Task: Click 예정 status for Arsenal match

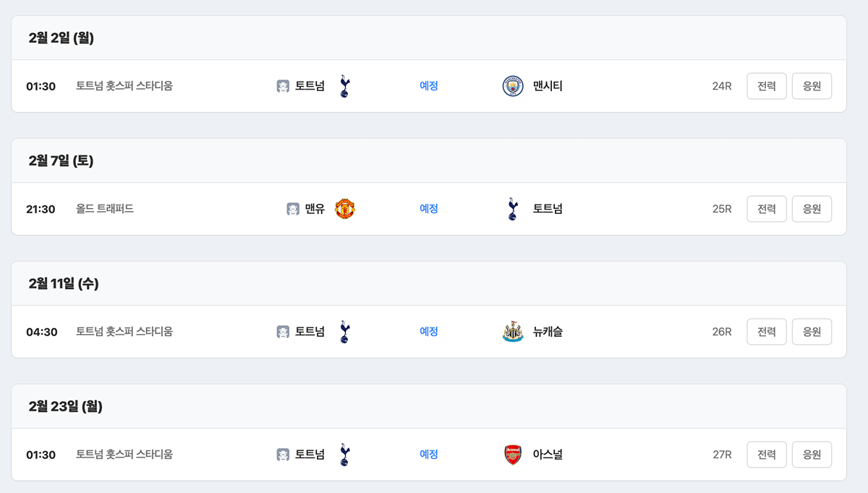Action: 429,455
